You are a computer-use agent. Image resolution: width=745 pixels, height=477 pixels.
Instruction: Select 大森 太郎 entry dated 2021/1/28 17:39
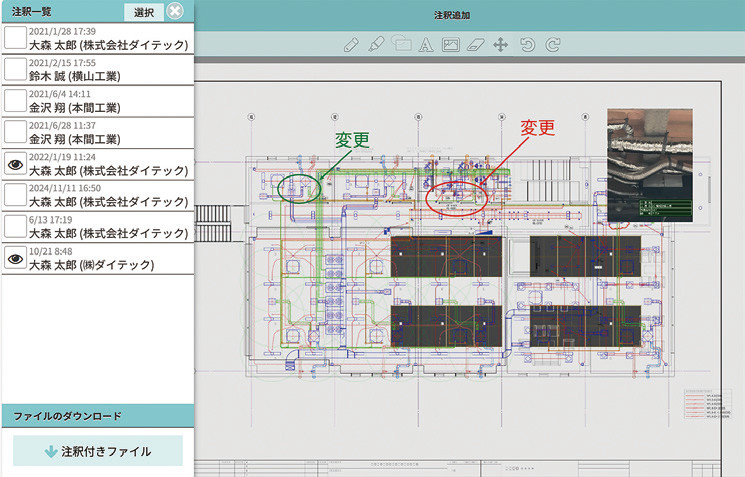[x=98, y=38]
